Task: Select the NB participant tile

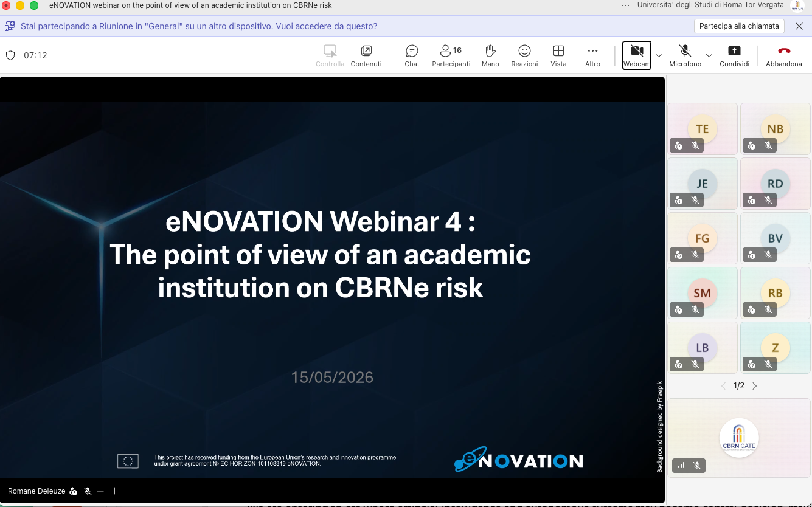Action: tap(776, 129)
